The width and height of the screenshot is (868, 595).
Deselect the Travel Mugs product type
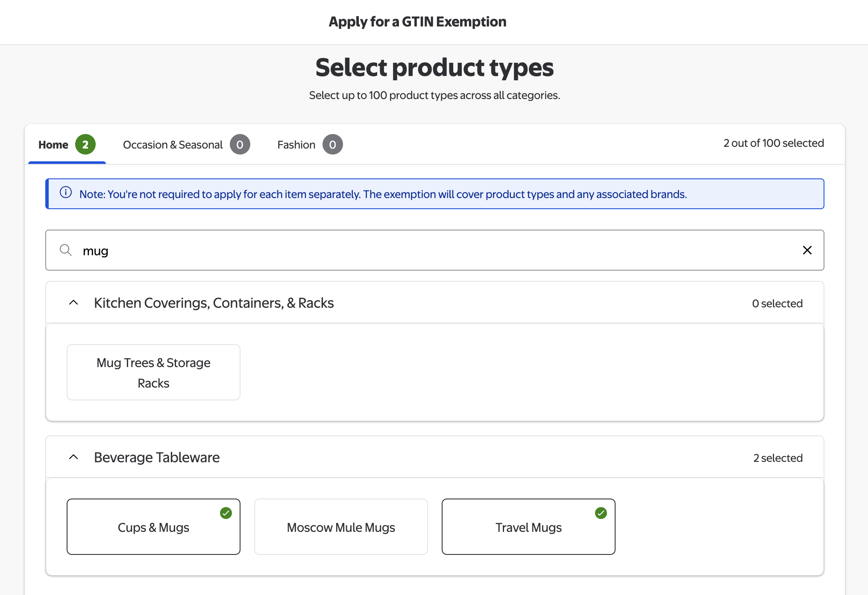click(528, 527)
